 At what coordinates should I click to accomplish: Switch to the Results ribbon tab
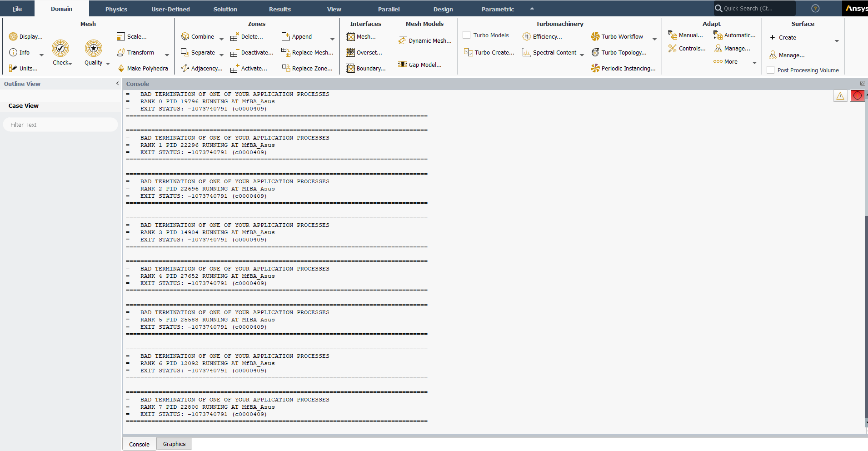tap(280, 9)
